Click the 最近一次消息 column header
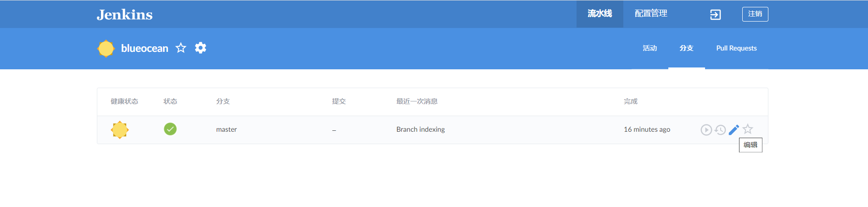868x207 pixels. (x=417, y=101)
